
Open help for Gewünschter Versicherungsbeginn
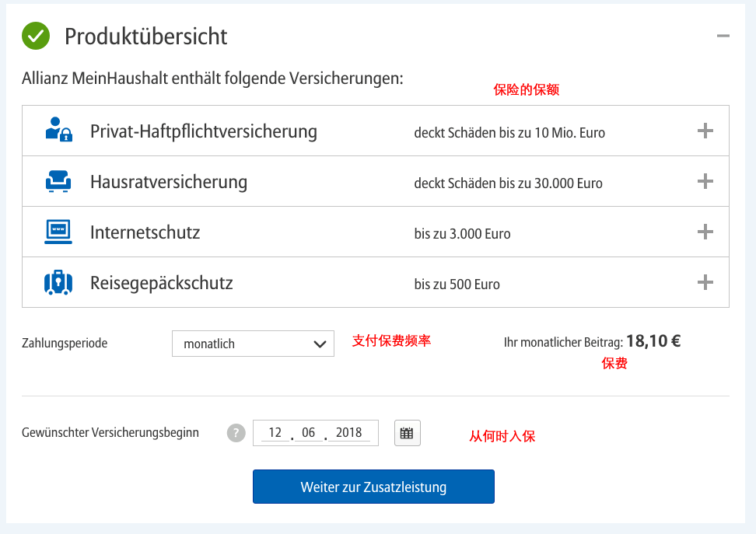click(x=236, y=433)
